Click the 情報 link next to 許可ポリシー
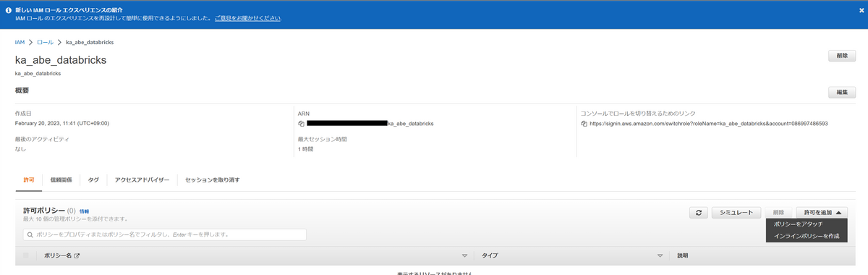Image resolution: width=868 pixels, height=275 pixels. [x=84, y=211]
